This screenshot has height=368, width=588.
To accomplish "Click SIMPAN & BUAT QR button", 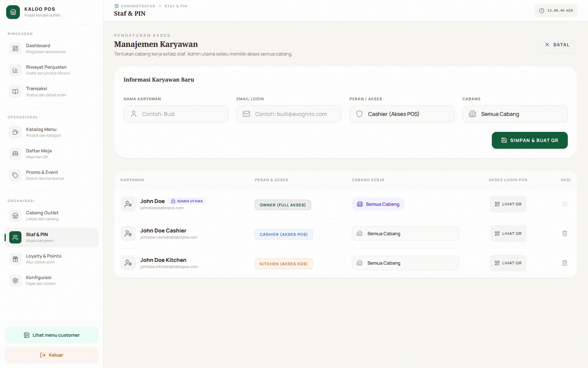I will pyautogui.click(x=530, y=140).
